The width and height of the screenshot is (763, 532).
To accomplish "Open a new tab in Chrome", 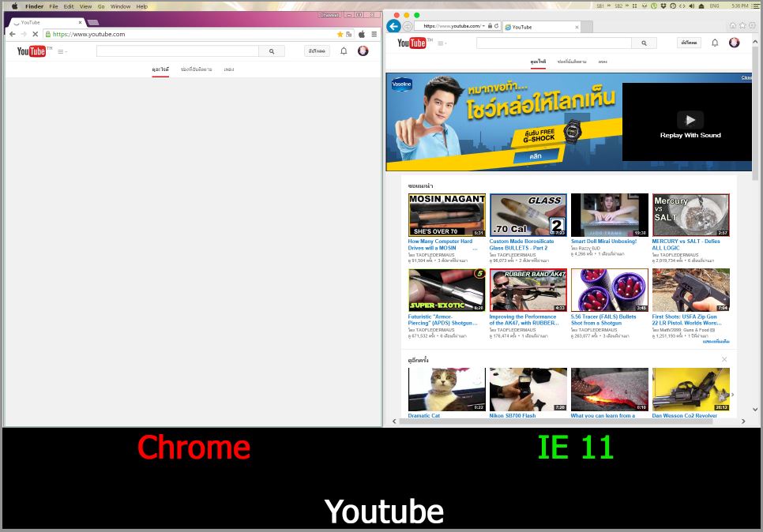I will (93, 22).
